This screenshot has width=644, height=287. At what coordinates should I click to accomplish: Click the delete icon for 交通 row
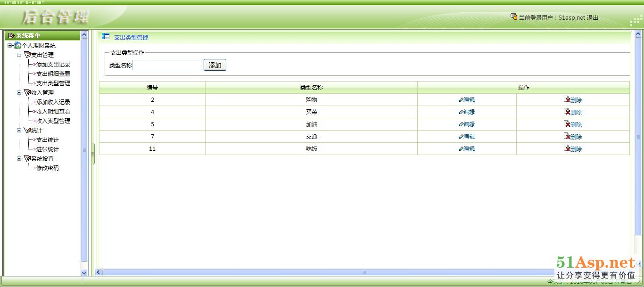pos(567,136)
